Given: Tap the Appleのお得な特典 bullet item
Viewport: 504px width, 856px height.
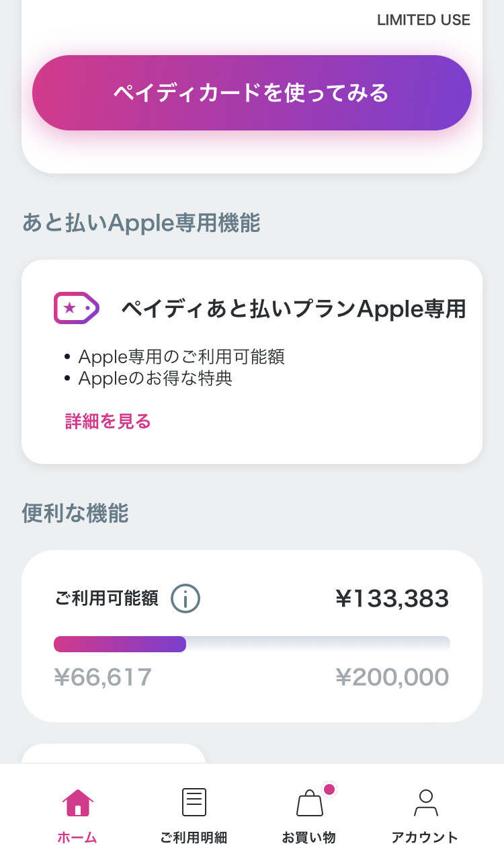Looking at the screenshot, I should 155,379.
